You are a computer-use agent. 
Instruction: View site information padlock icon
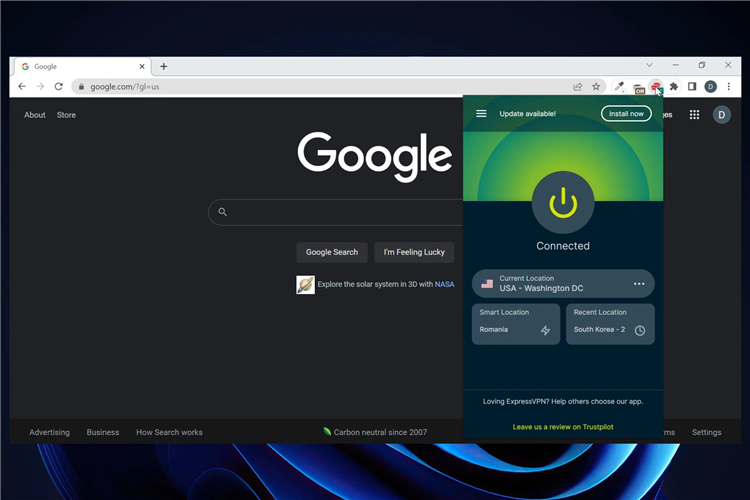pos(81,87)
